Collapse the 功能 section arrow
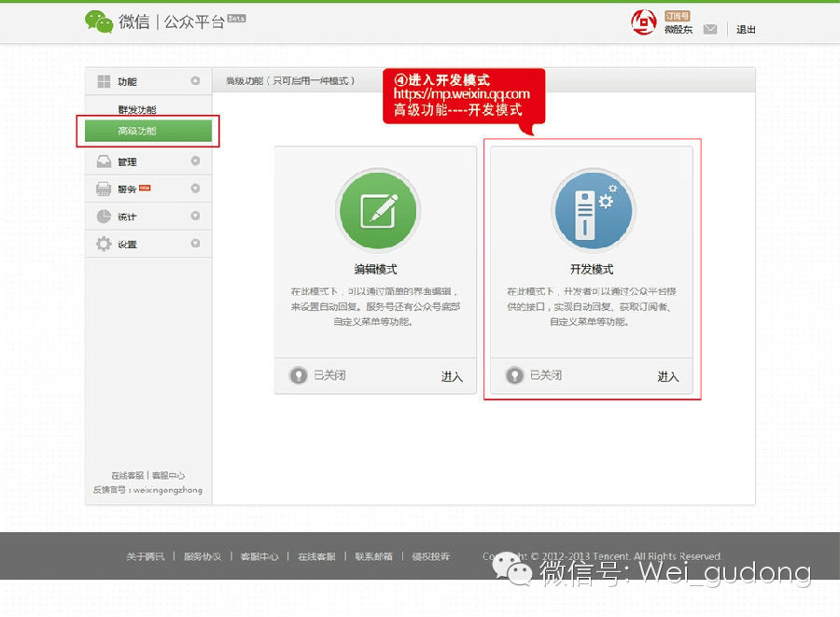 point(196,81)
